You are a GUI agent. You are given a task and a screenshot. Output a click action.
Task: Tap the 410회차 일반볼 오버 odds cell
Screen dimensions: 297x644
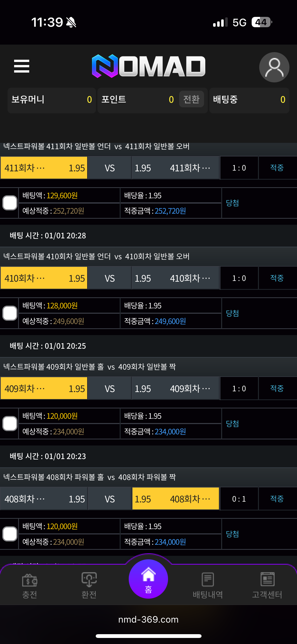click(x=176, y=278)
